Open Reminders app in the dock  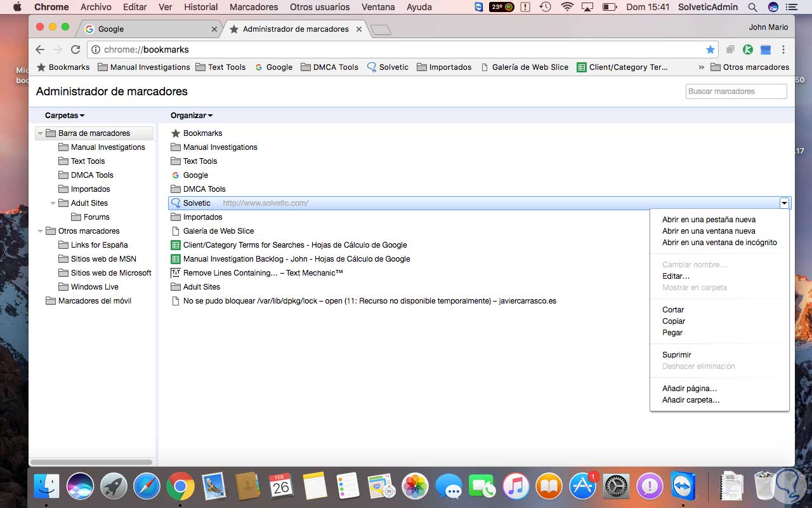click(x=348, y=487)
